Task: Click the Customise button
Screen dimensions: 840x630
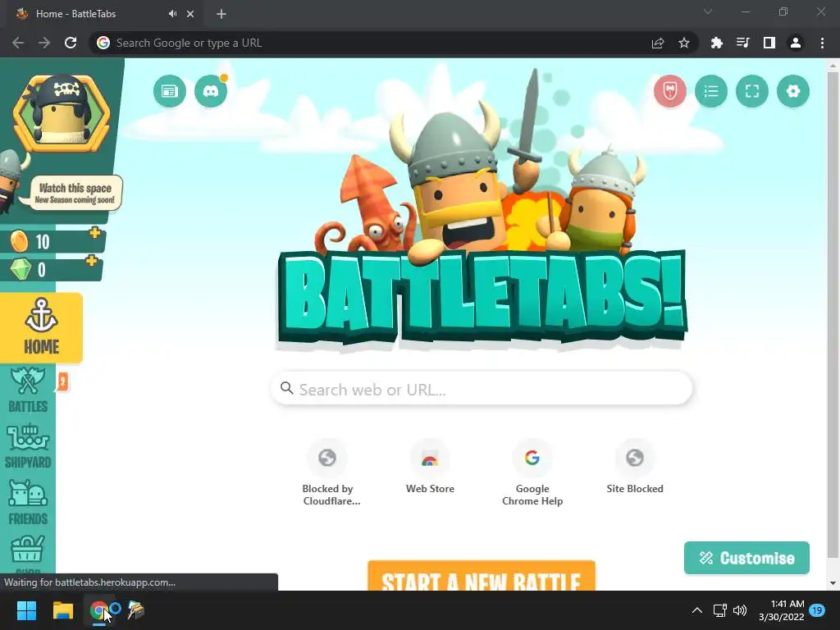Action: point(746,558)
